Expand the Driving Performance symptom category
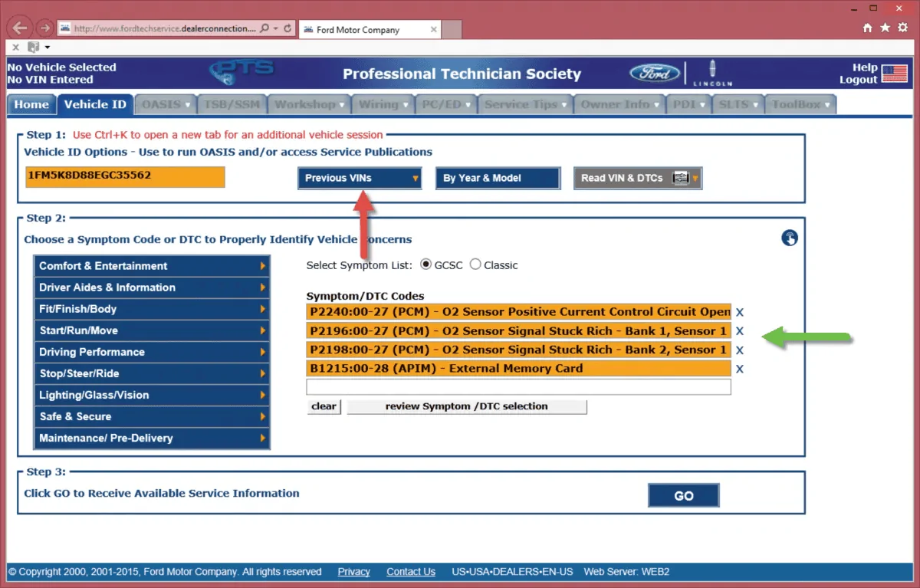Viewport: 920px width, 588px height. [152, 352]
